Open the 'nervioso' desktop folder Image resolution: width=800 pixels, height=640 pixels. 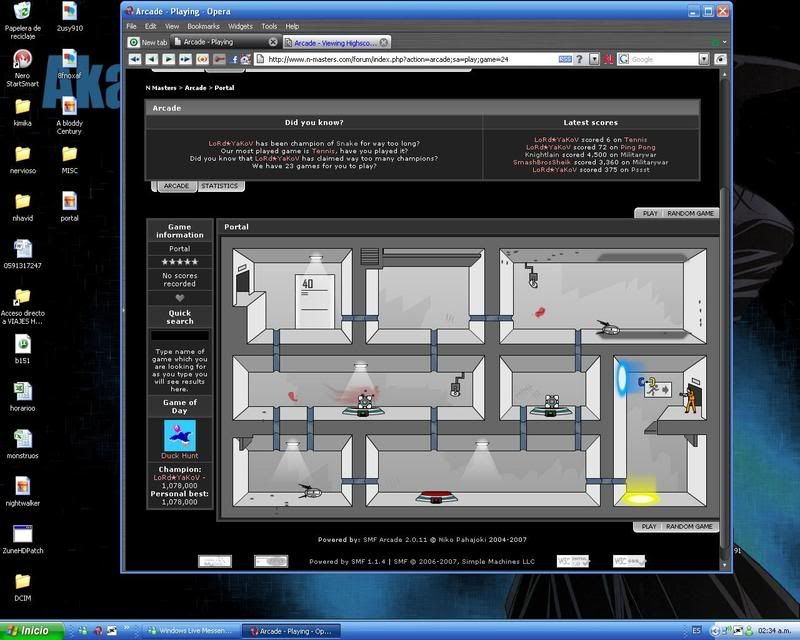22,160
